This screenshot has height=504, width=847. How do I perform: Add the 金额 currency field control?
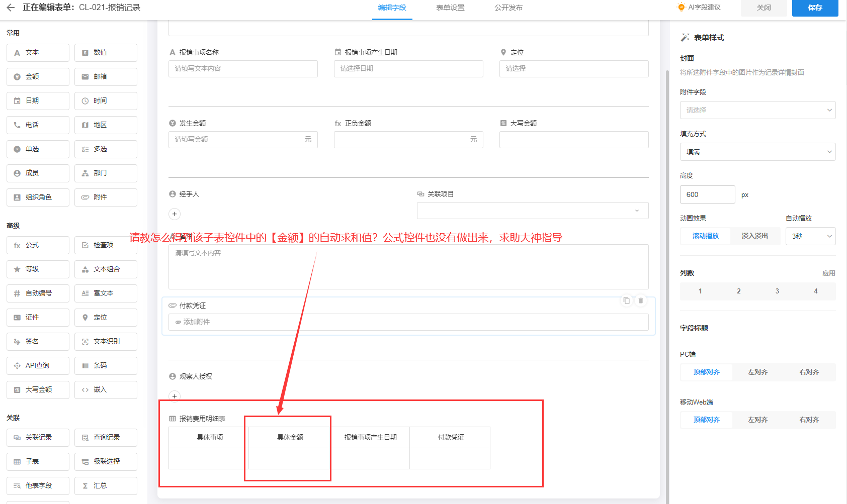point(38,77)
